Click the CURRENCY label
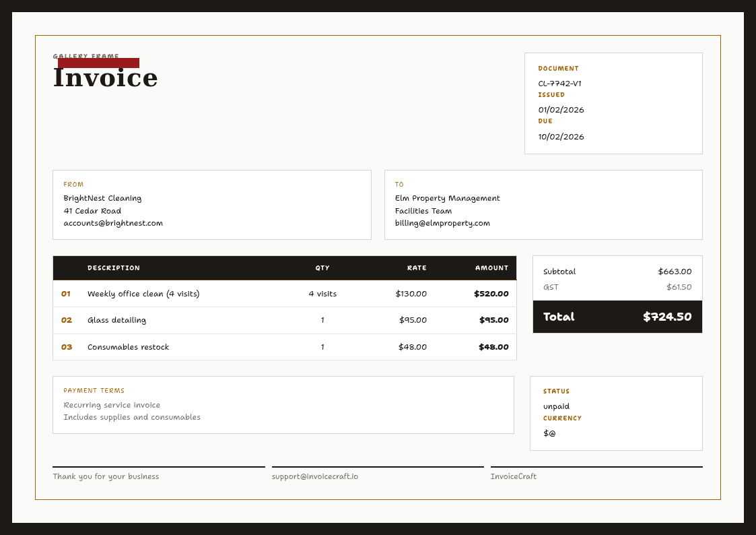The width and height of the screenshot is (756, 535). [x=562, y=418]
